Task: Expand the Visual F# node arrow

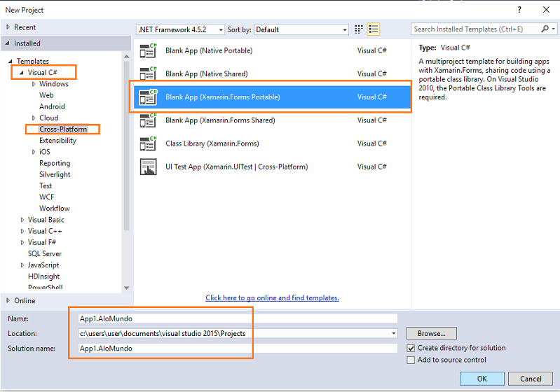Action: (x=22, y=242)
